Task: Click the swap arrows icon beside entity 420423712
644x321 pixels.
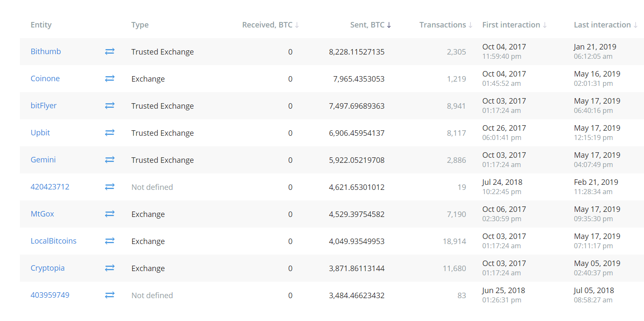Action: point(110,187)
